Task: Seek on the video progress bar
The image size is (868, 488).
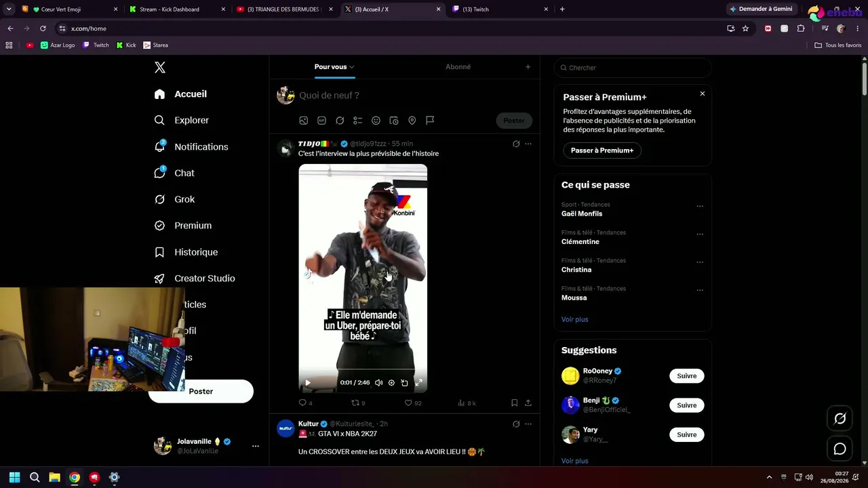Action: [363, 370]
